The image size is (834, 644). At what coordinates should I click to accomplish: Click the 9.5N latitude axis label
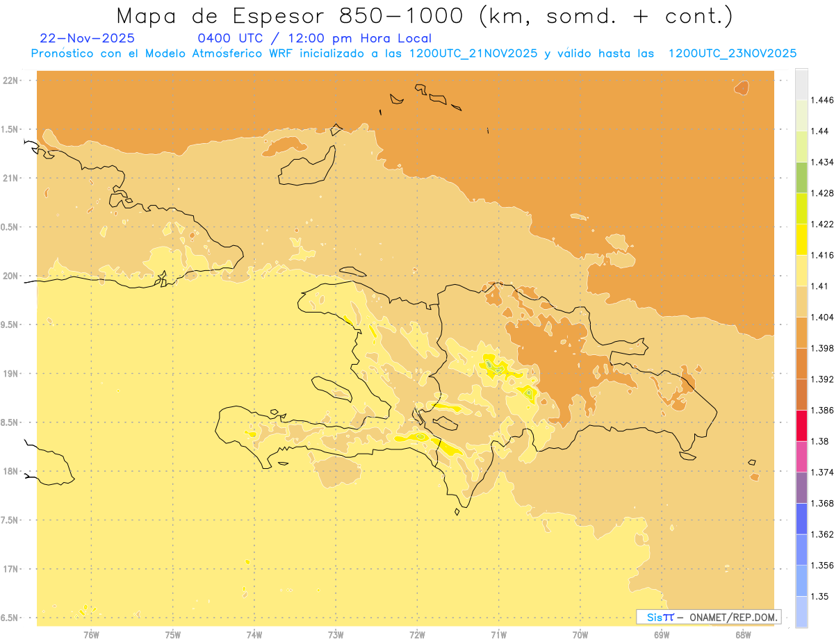pos(10,324)
